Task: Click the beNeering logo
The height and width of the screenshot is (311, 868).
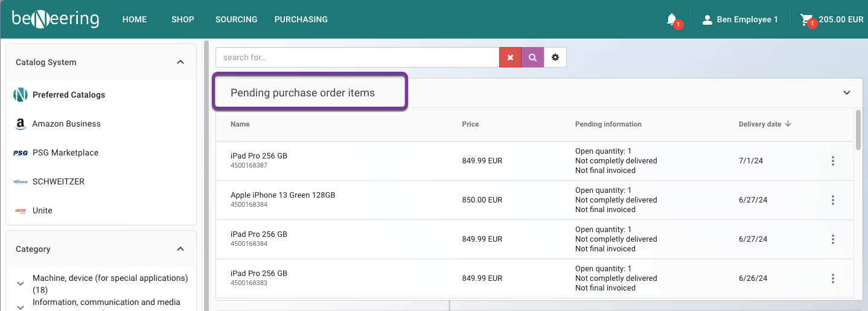Action: (x=56, y=19)
